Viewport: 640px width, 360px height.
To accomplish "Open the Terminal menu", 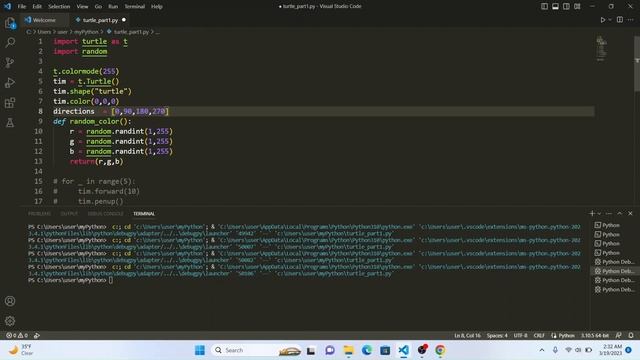I will click(134, 7).
